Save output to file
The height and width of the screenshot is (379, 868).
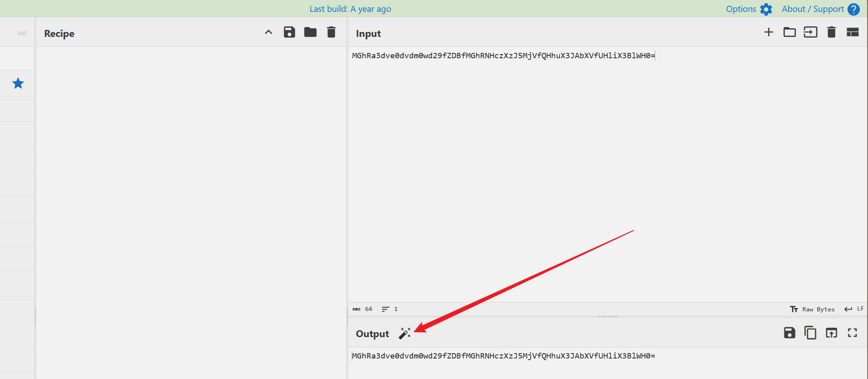(789, 333)
